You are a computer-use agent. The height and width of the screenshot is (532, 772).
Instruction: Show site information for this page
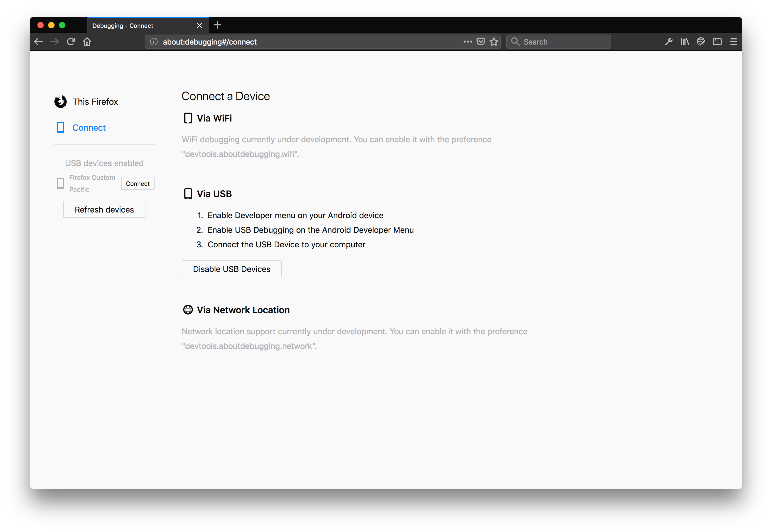pyautogui.click(x=154, y=42)
